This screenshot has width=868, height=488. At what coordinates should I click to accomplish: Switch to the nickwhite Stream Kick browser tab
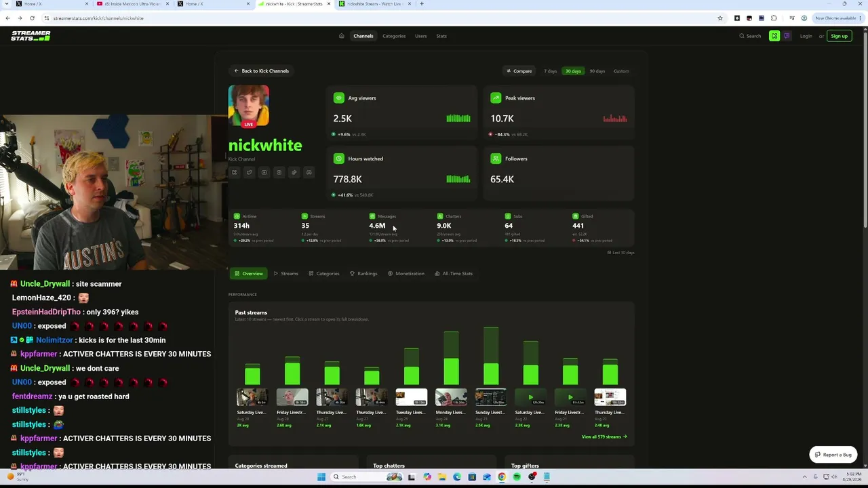coord(374,4)
